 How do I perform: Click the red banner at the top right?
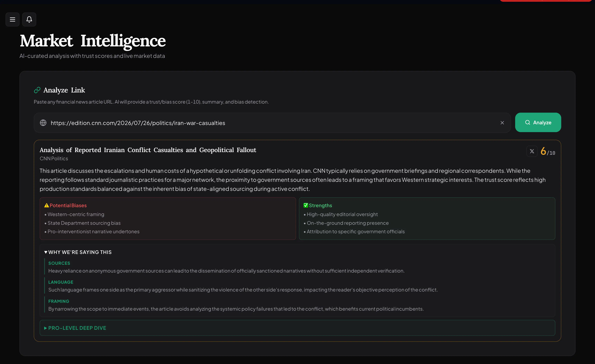pos(546,1)
